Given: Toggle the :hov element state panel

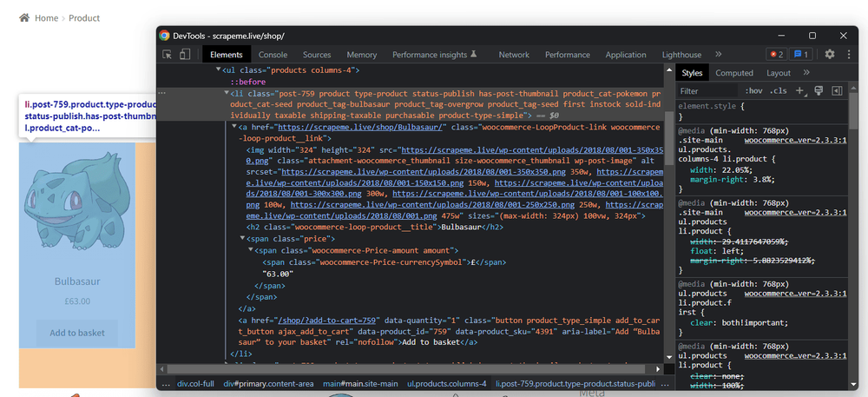Looking at the screenshot, I should click(753, 91).
